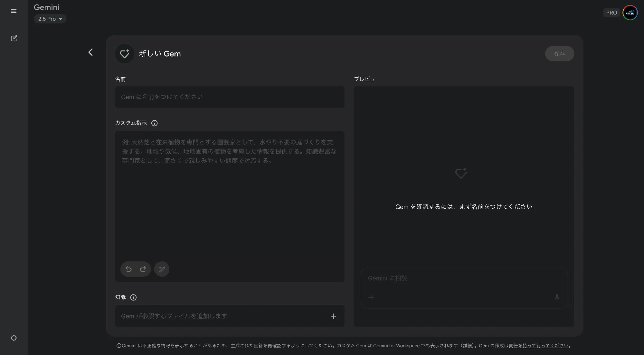Click the knowledge file field Gem が参照するファイルを追加します
644x355 pixels.
[x=230, y=316]
